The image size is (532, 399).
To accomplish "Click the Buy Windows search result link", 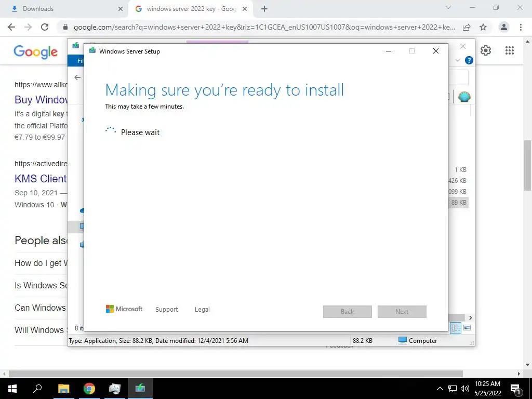I will (41, 99).
